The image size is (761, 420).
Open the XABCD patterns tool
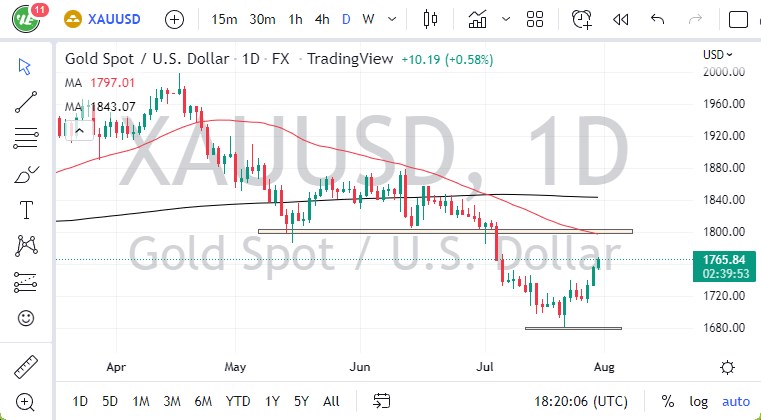coord(25,245)
